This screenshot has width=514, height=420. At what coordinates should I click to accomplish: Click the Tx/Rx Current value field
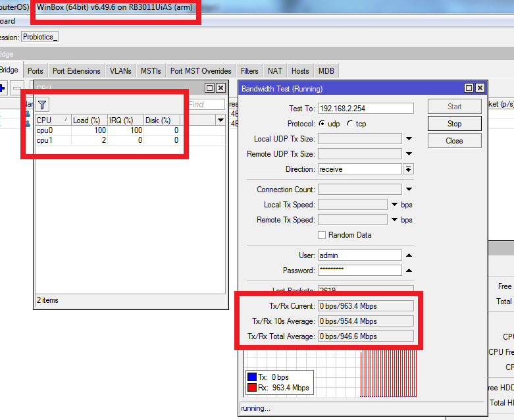click(x=365, y=306)
